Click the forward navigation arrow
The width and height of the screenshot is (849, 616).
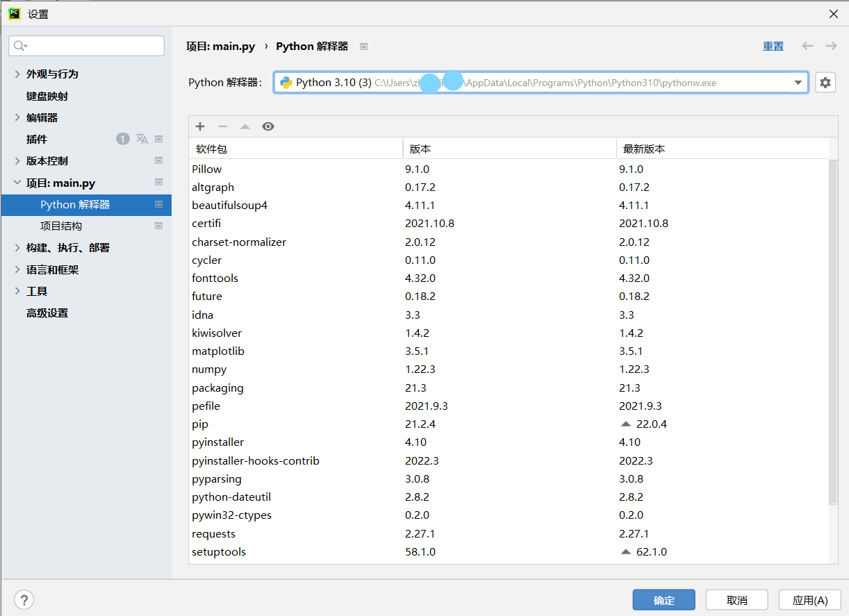coord(831,46)
